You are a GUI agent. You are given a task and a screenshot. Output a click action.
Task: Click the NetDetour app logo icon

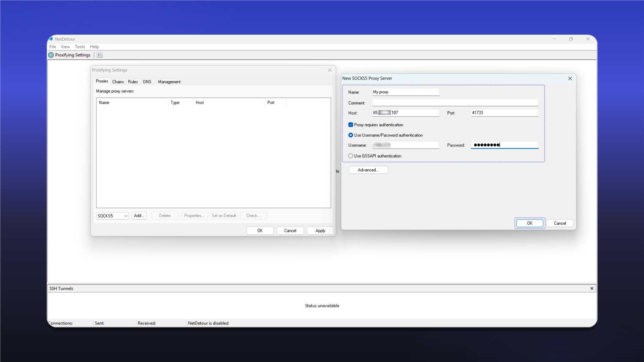pyautogui.click(x=51, y=39)
